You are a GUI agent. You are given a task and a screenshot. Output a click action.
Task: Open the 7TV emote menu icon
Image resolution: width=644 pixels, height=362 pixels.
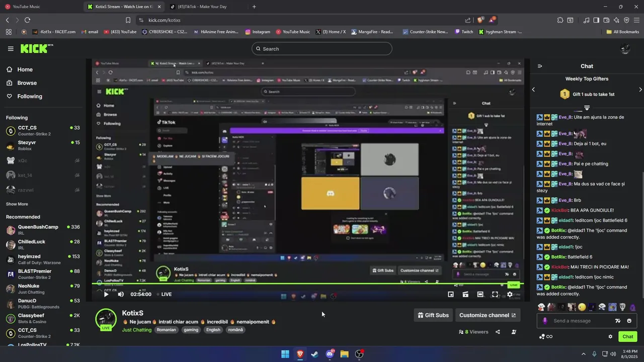(x=618, y=321)
